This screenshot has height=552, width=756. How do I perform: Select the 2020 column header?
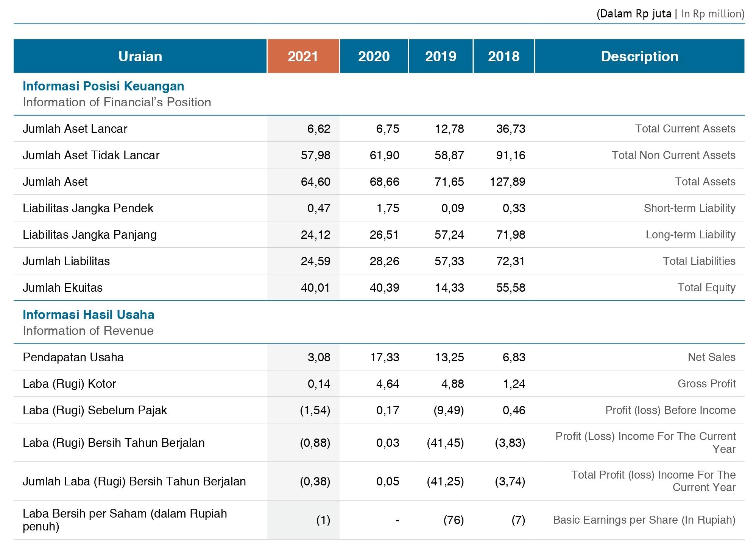coord(374,56)
